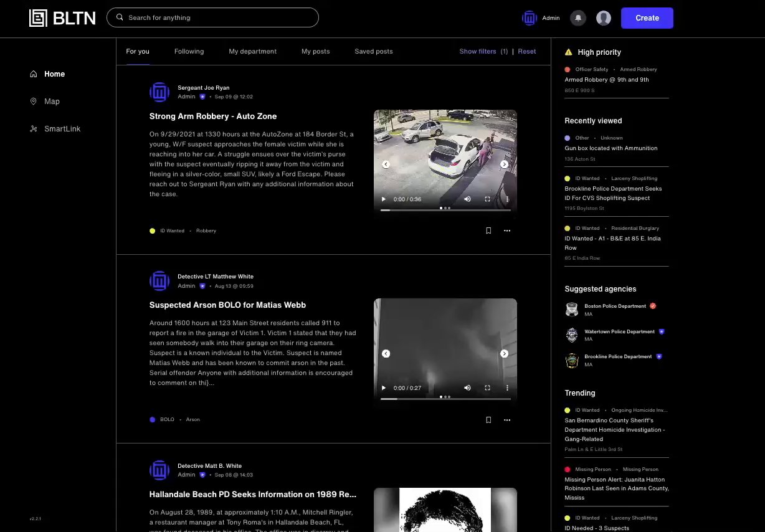Screen dimensions: 765x532
Task: Click the Admin agency badge icon in header
Action: (530, 18)
